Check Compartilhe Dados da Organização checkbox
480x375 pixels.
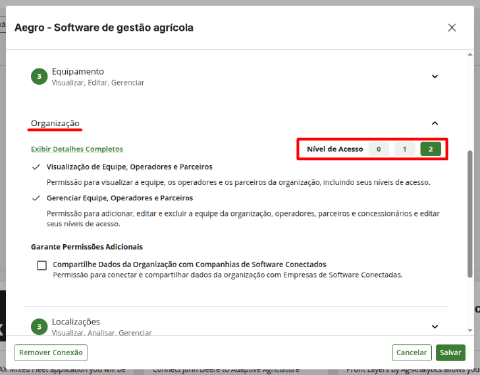42,265
